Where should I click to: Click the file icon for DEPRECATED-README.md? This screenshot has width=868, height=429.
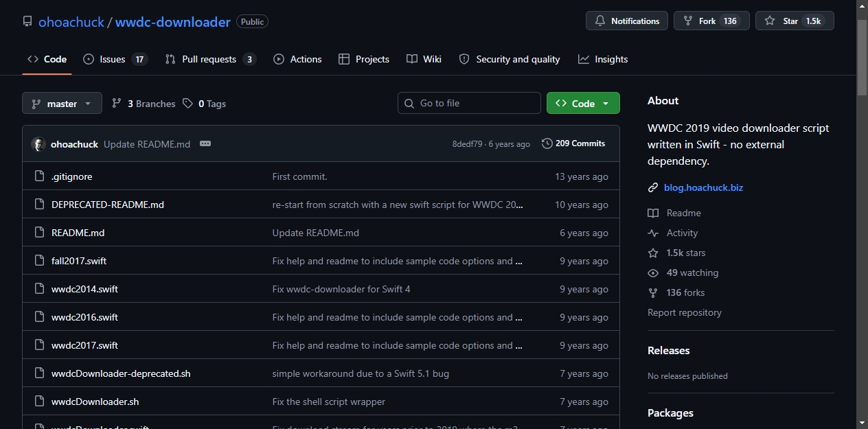(x=39, y=205)
